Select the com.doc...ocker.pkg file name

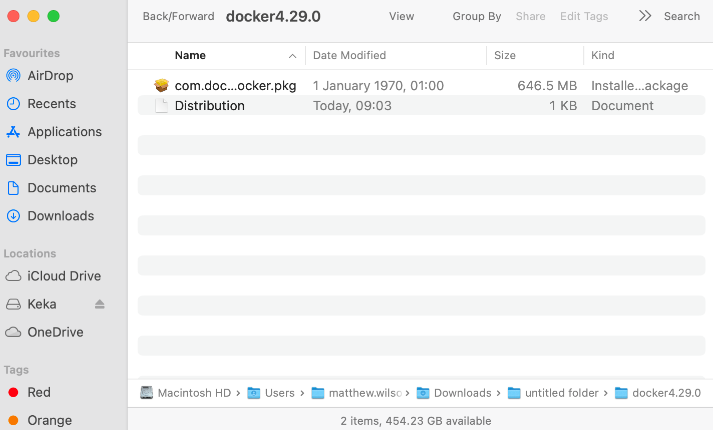tap(236, 85)
